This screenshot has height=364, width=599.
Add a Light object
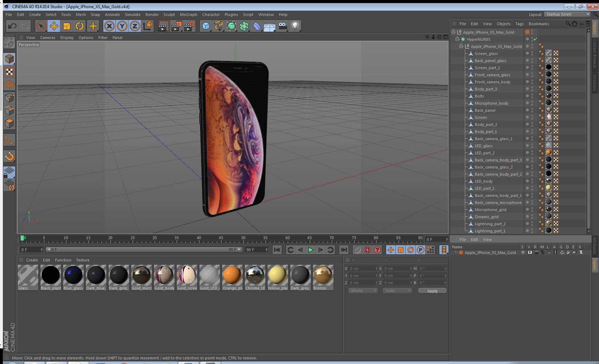295,26
